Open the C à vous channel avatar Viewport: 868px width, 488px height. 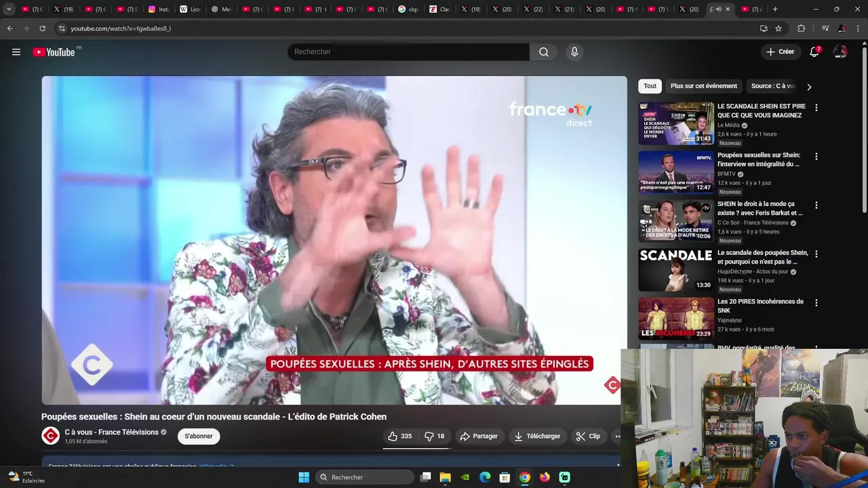51,436
